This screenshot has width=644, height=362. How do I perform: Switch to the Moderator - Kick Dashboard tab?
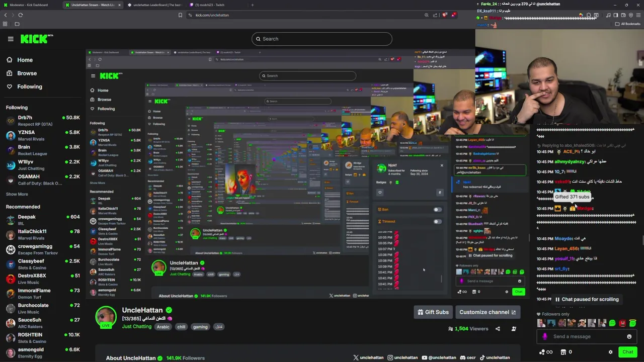point(29,5)
